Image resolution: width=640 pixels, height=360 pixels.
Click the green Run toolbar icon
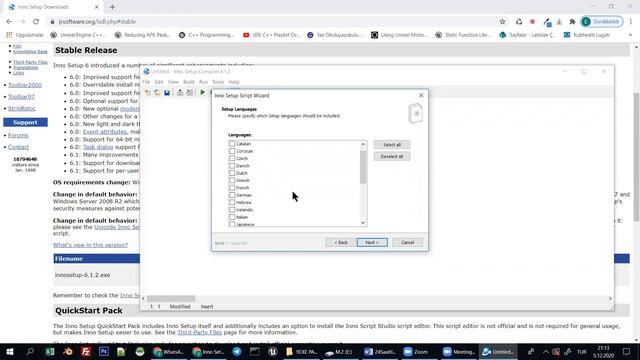tap(202, 93)
